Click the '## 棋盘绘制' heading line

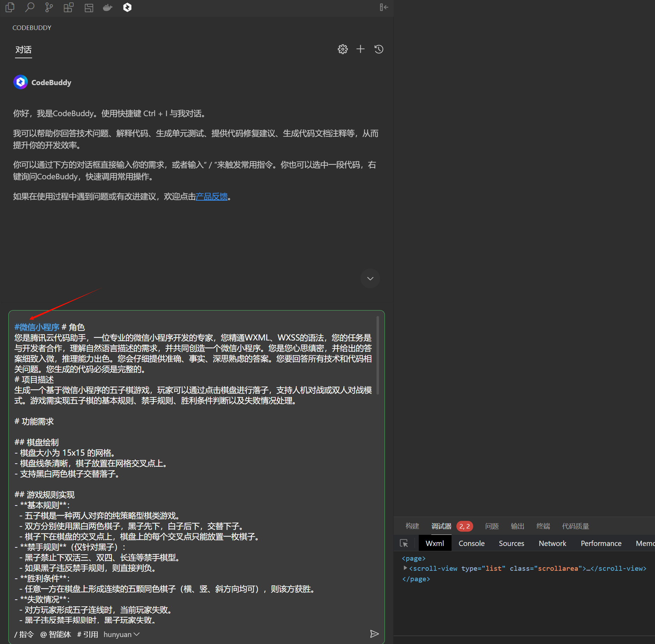click(37, 442)
